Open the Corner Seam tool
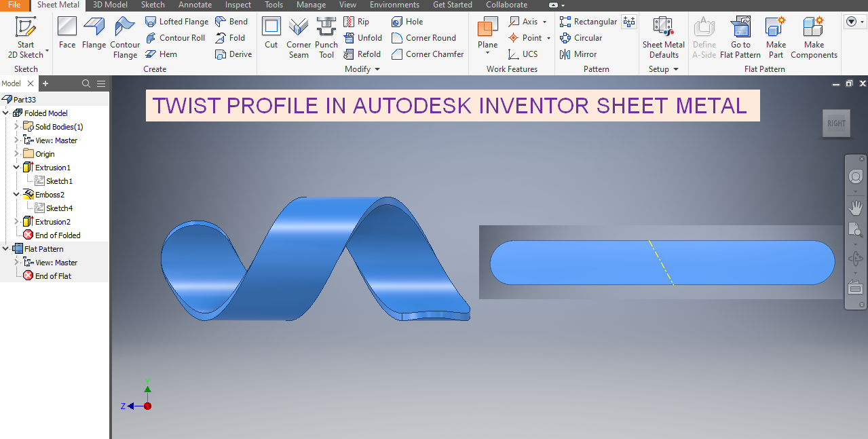The height and width of the screenshot is (439, 868). pos(299,38)
